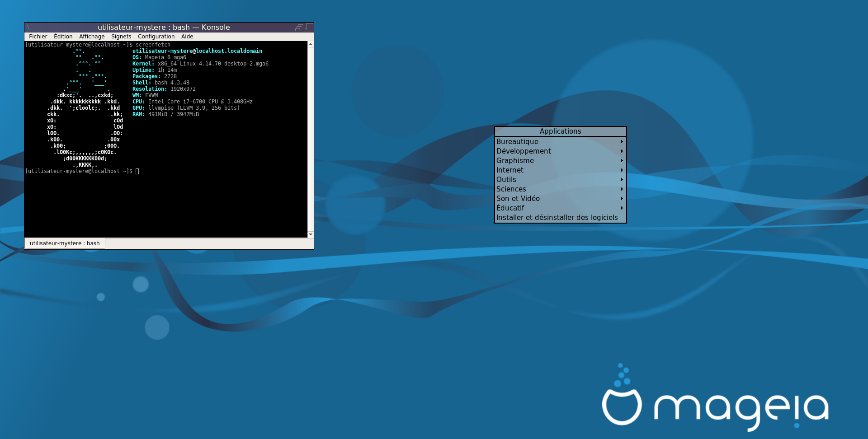868x439 pixels.
Task: Click the Konsole vertical scrollbar track
Action: coord(311,139)
